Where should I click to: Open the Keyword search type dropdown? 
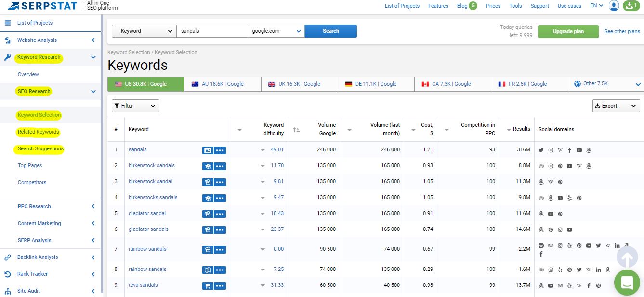point(145,31)
